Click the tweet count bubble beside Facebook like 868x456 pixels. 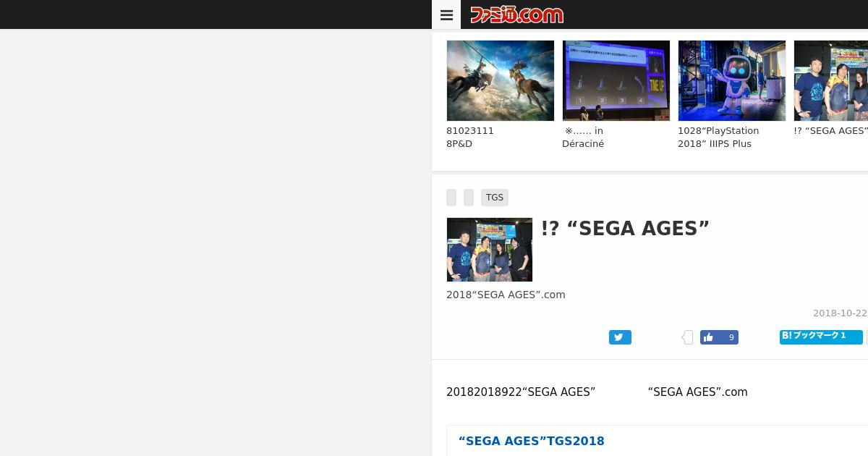687,337
